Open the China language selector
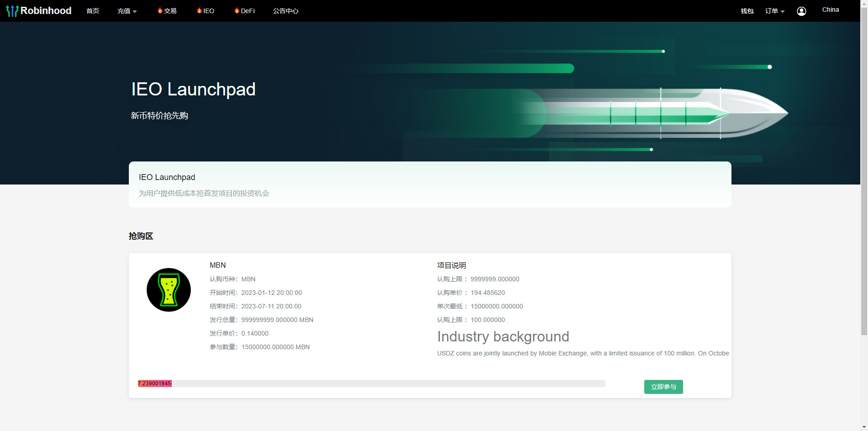 pos(830,10)
